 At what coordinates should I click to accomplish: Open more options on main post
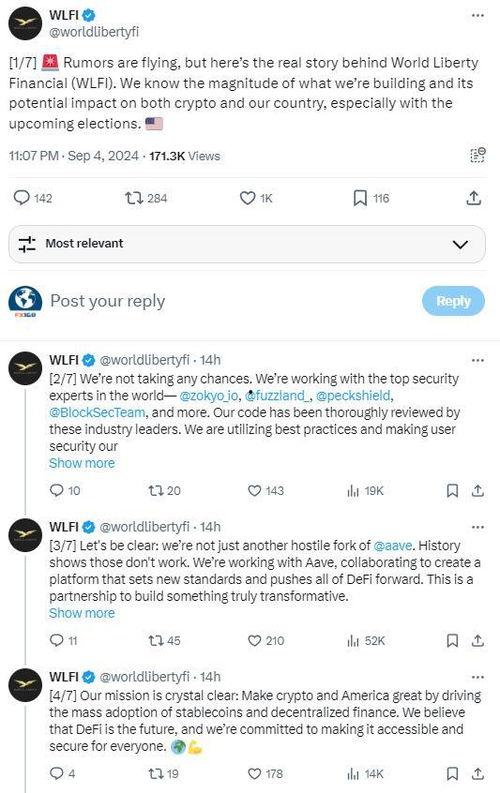click(x=477, y=16)
